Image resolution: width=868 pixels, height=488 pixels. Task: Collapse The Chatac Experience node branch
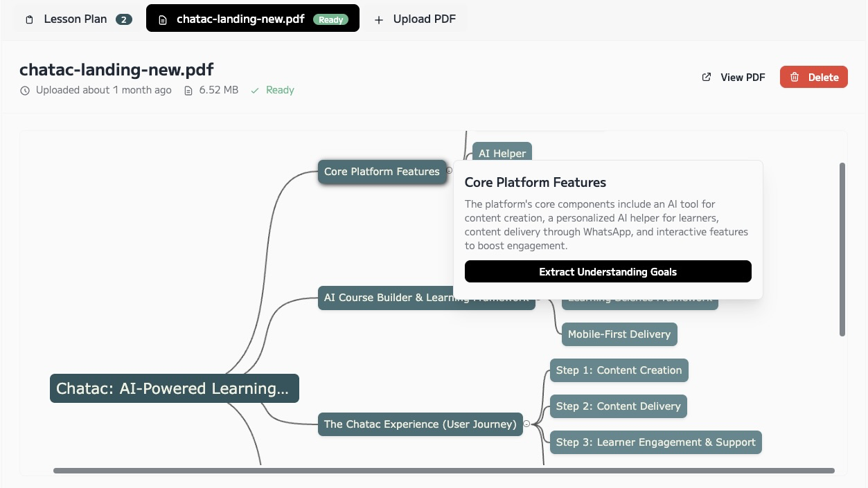point(527,424)
